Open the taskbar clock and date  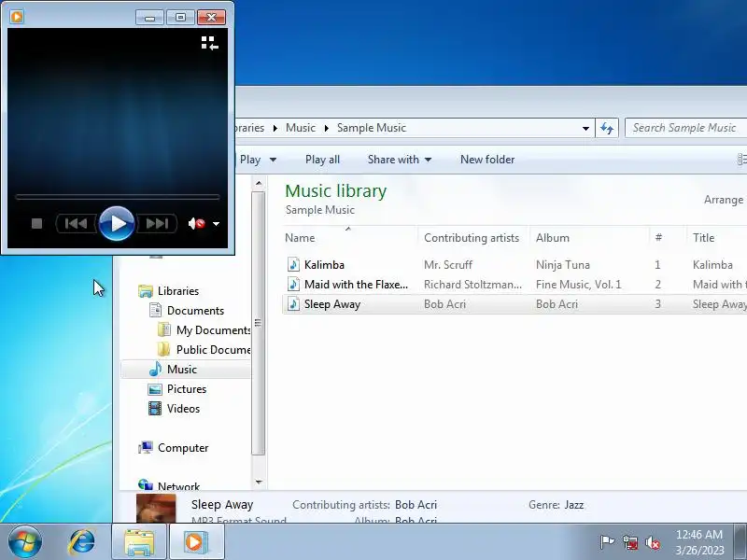tap(699, 542)
